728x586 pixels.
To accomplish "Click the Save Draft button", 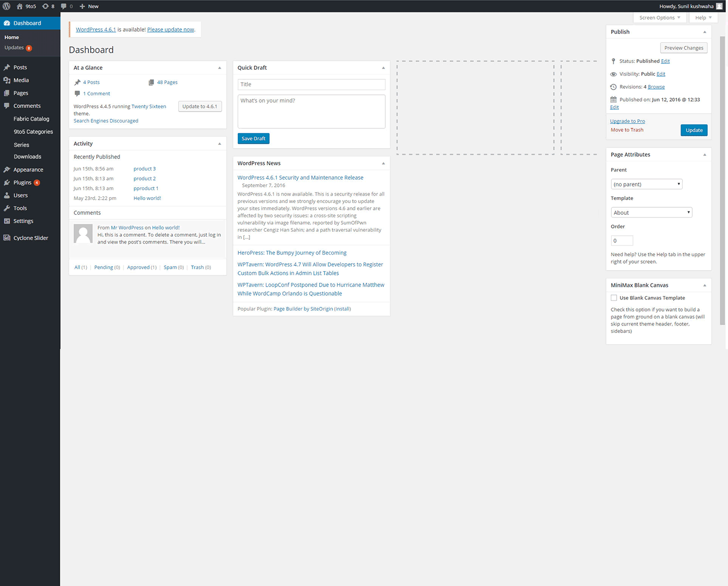I will [253, 139].
